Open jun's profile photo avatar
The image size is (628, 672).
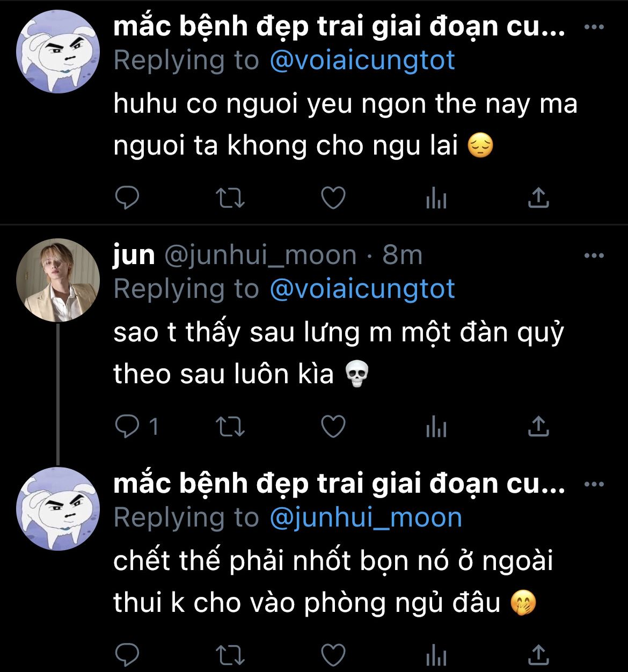coord(59,280)
